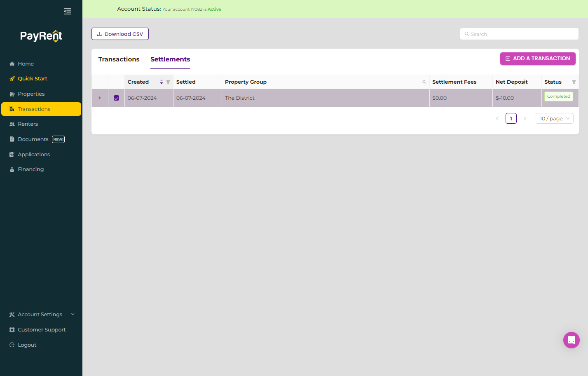Image resolution: width=588 pixels, height=376 pixels.
Task: Sort by the Created column arrows
Action: [162, 82]
